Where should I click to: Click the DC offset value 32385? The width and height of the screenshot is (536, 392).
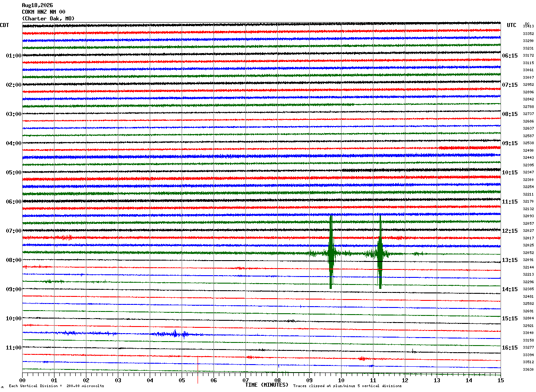(x=528, y=289)
